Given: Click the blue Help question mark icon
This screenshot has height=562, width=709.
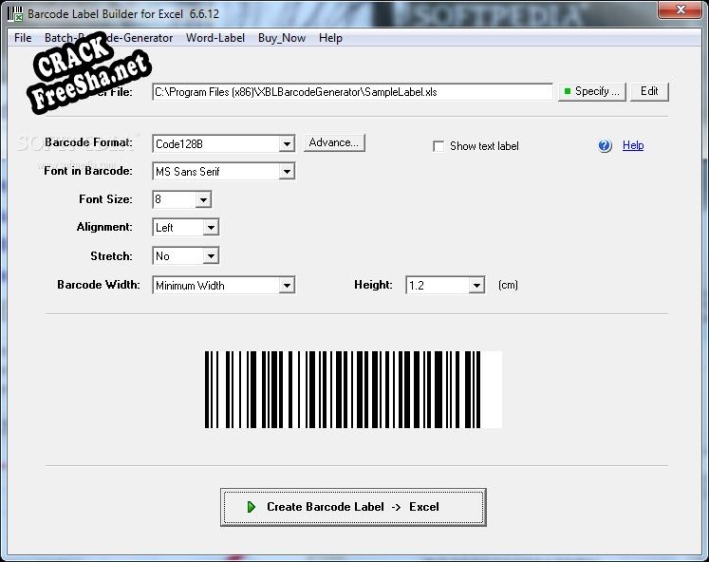Looking at the screenshot, I should (605, 146).
